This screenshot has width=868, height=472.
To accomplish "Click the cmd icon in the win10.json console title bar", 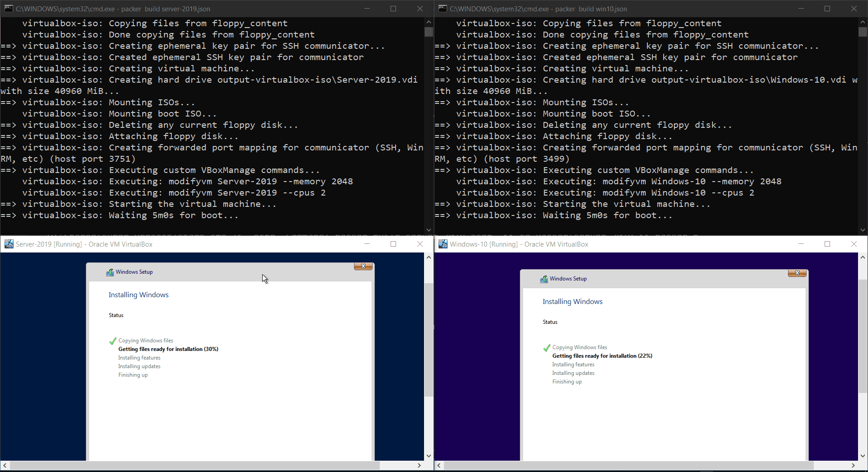I will (x=443, y=9).
